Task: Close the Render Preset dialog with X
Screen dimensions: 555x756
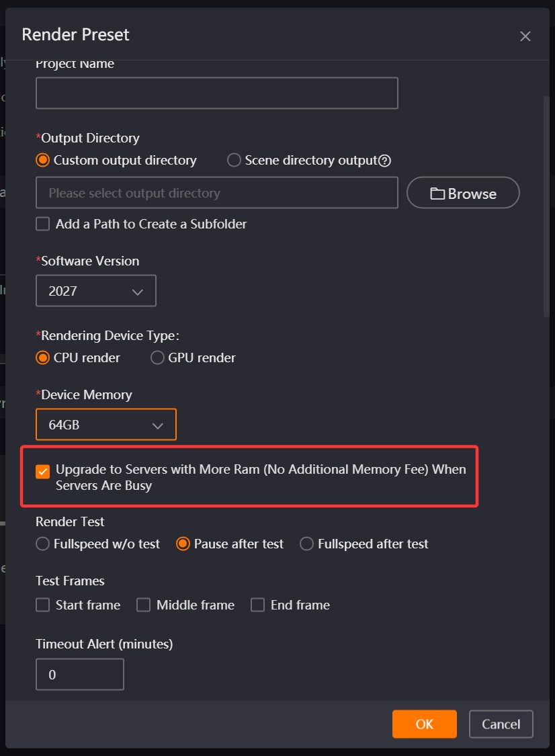Action: 525,36
